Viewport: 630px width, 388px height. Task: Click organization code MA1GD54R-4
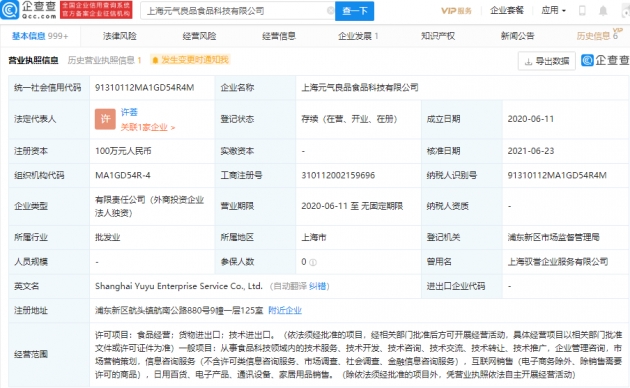pos(123,175)
